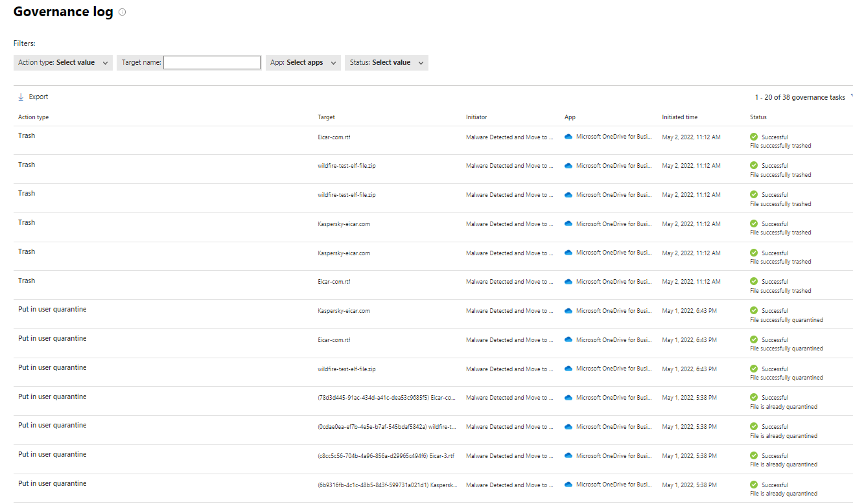Image resolution: width=853 pixels, height=504 pixels.
Task: Open the Action type filter dropdown
Action: [x=63, y=63]
